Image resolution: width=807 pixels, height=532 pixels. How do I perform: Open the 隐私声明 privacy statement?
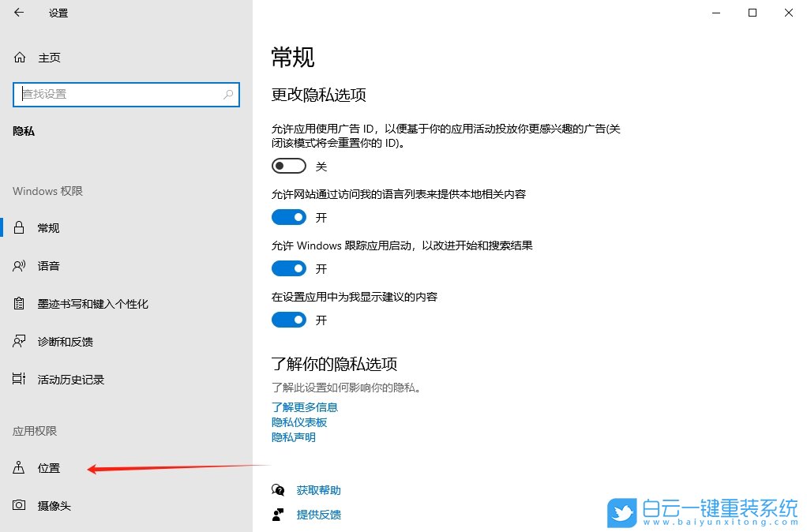(293, 437)
